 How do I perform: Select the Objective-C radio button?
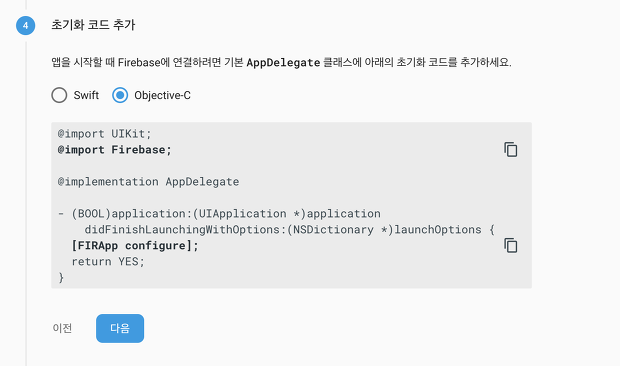click(120, 95)
